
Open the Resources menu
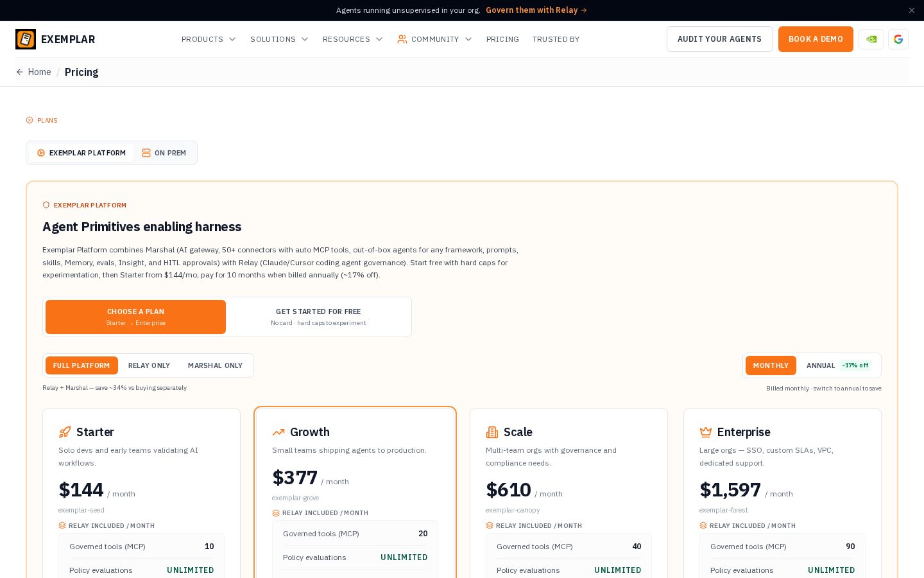[x=352, y=39]
